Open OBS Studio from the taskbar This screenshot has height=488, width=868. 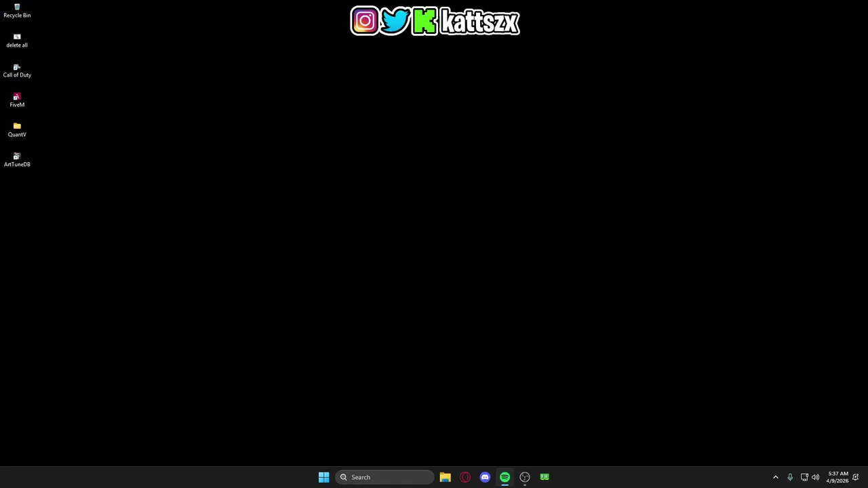click(x=525, y=477)
